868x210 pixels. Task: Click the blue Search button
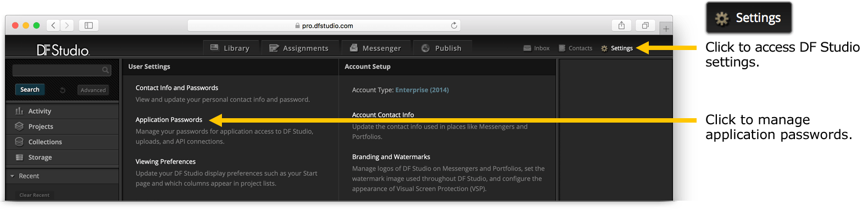coord(30,90)
